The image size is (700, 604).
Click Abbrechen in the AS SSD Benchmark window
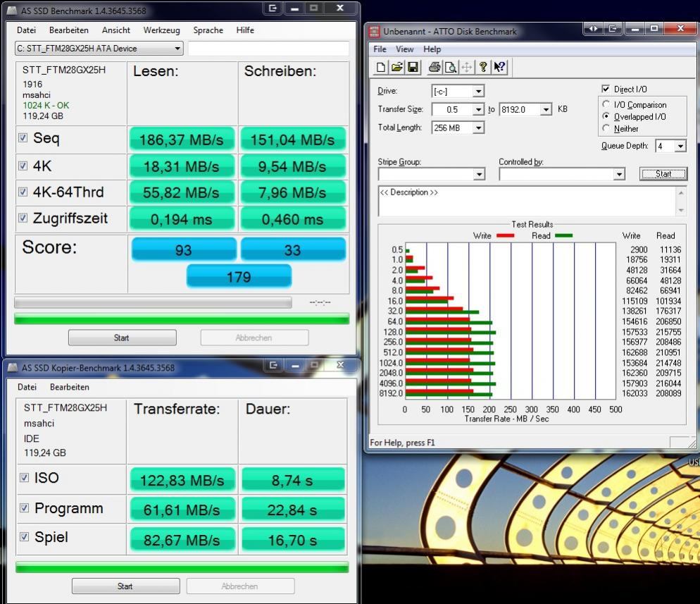(254, 338)
